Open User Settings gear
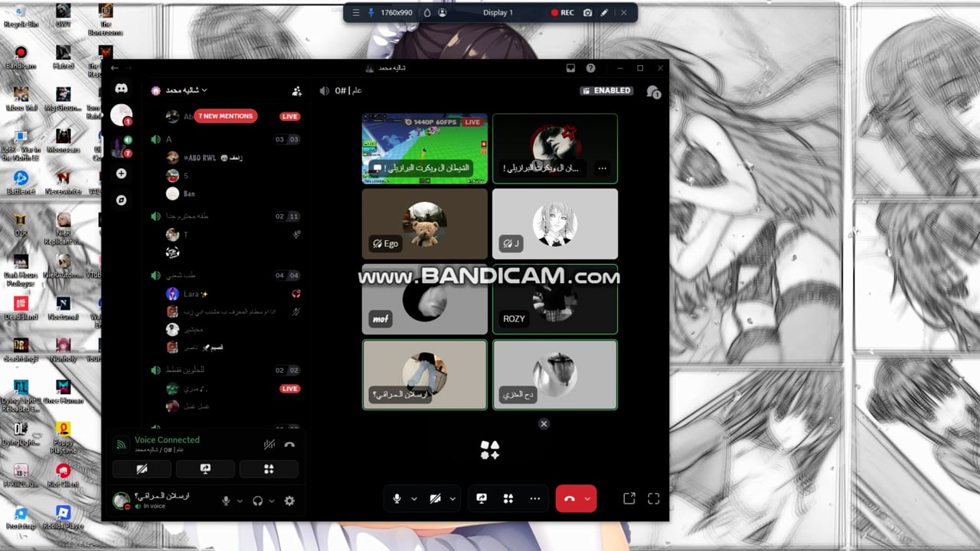The height and width of the screenshot is (551, 980). 289,500
